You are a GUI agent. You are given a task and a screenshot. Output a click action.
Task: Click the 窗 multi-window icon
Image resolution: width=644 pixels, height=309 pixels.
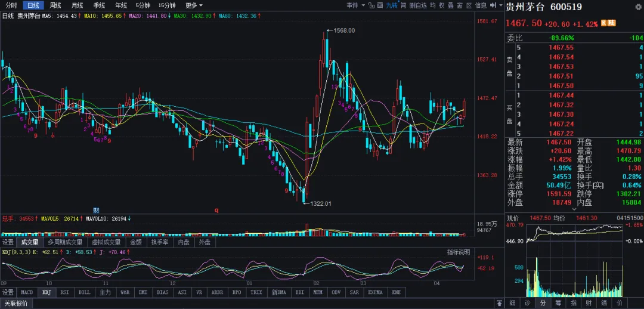[459, 5]
